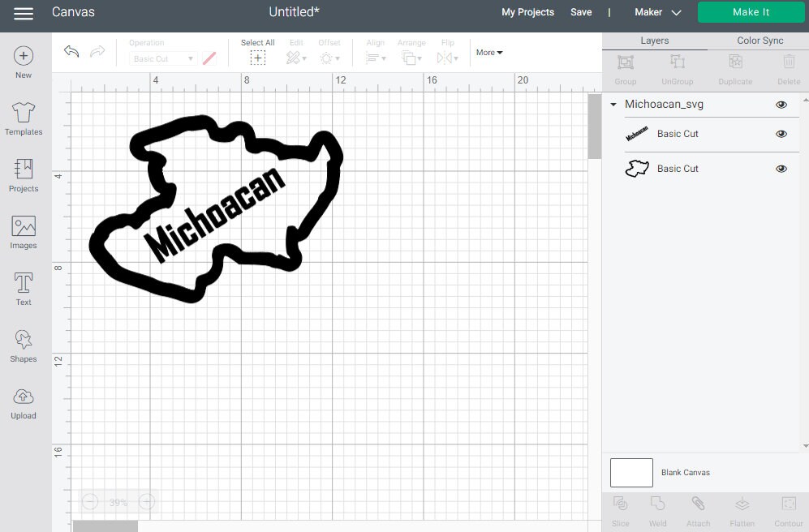The height and width of the screenshot is (532, 809).
Task: Hide the Michoacan text Basic Cut layer
Action: (781, 133)
